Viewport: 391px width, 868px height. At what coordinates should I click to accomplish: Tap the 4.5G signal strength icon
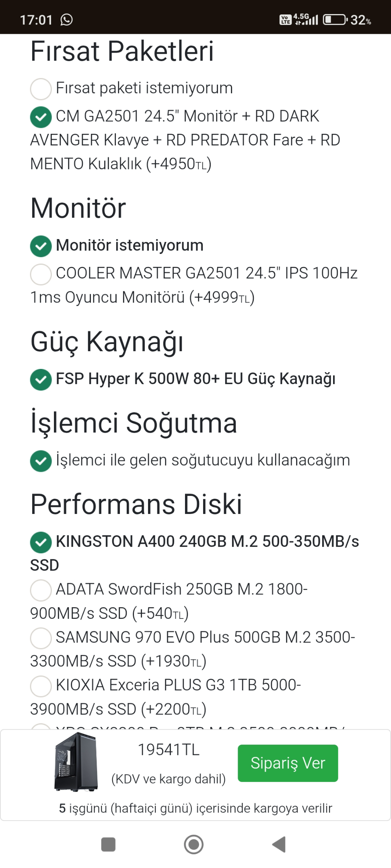[x=306, y=19]
